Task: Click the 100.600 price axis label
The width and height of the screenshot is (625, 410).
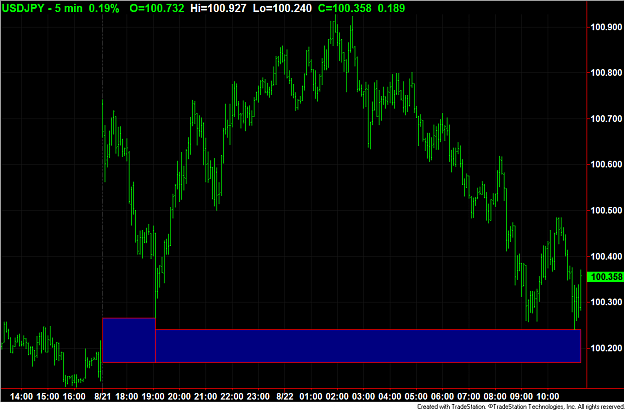Action: click(x=606, y=165)
